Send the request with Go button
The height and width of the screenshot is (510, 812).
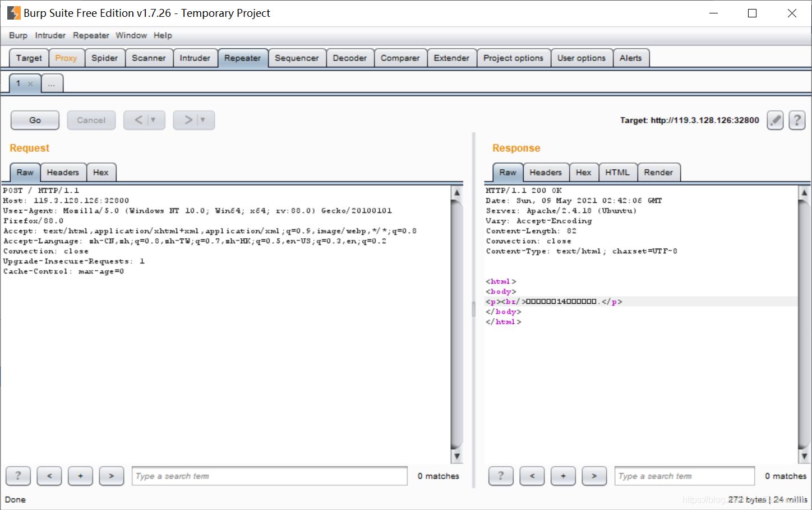tap(35, 120)
